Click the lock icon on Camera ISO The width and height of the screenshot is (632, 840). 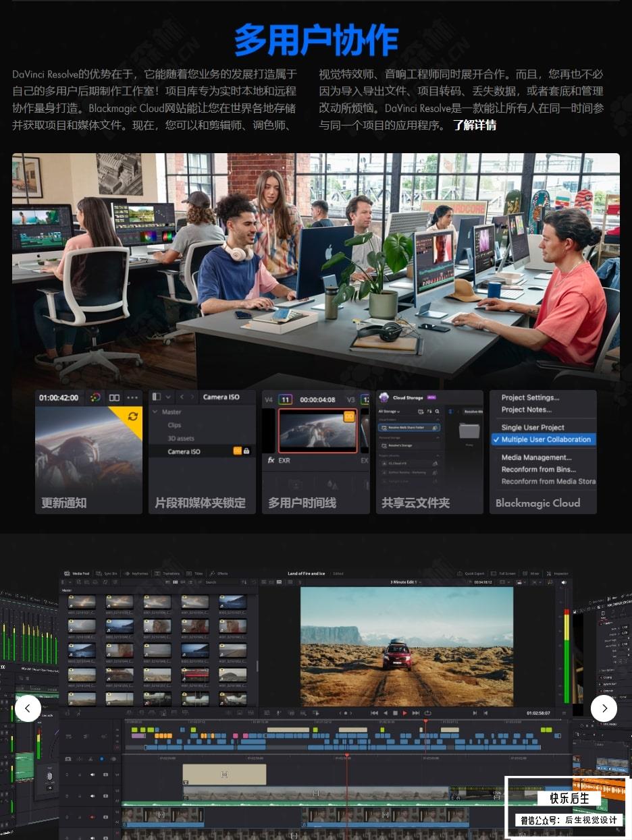click(246, 451)
